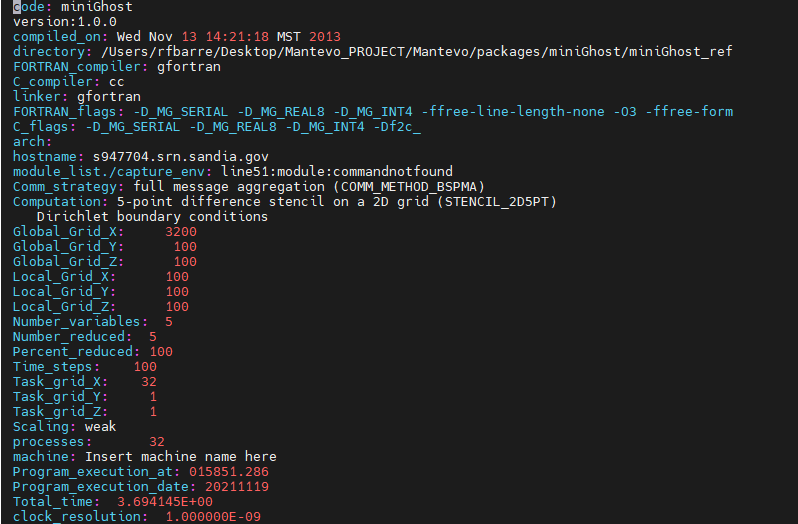Click the Insert machine name here text
Viewport: 798px width, 524px height.
pos(181,456)
